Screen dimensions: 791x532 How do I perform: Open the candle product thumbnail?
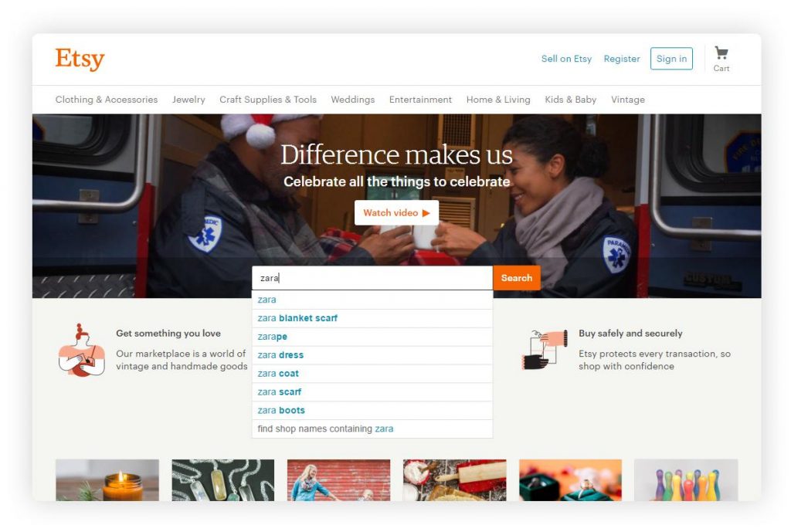pyautogui.click(x=107, y=480)
